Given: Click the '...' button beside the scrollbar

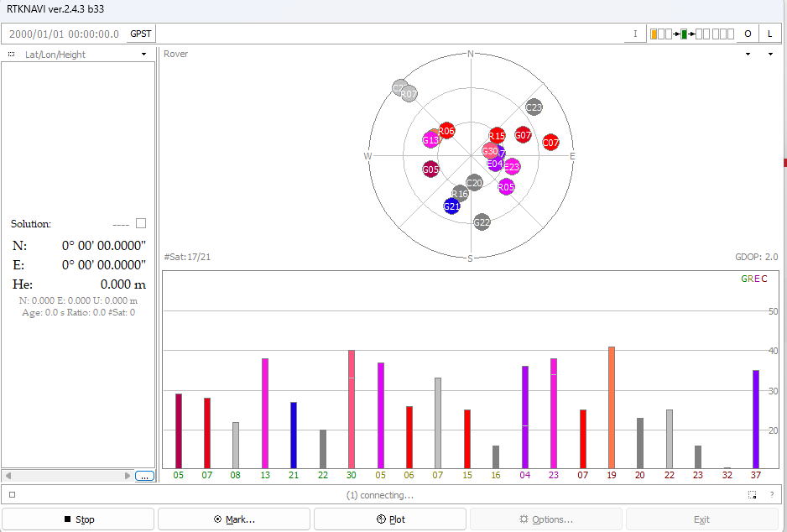Looking at the screenshot, I should pos(144,476).
